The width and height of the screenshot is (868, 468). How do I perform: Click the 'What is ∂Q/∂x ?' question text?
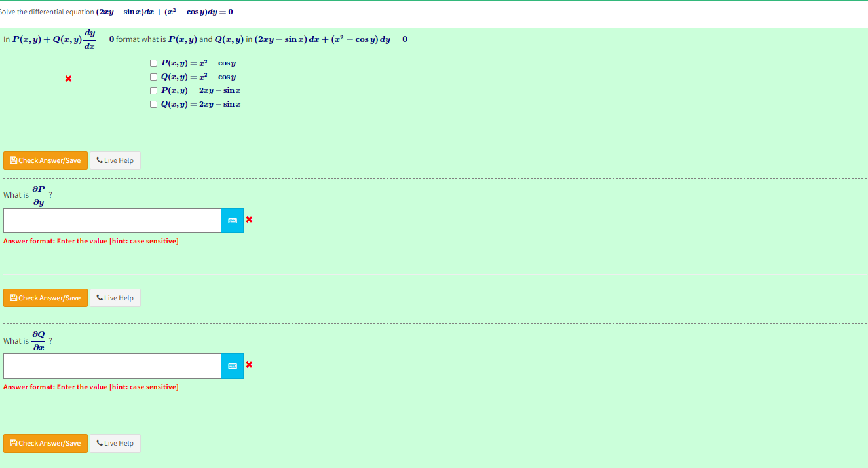click(x=28, y=340)
